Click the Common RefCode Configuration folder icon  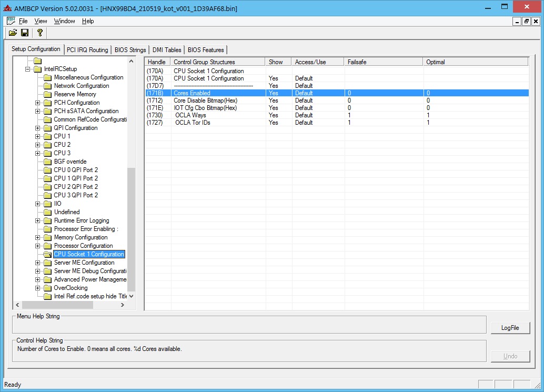point(48,119)
